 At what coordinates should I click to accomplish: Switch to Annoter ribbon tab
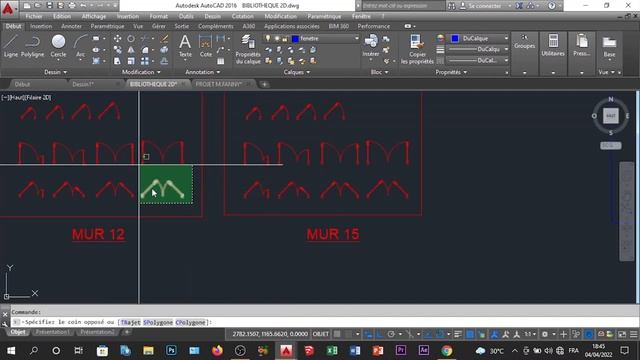click(71, 26)
